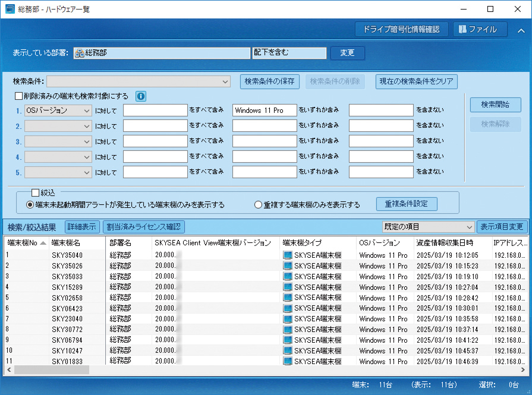
Task: Sort by 端末機タイプ column header
Action: [x=318, y=243]
